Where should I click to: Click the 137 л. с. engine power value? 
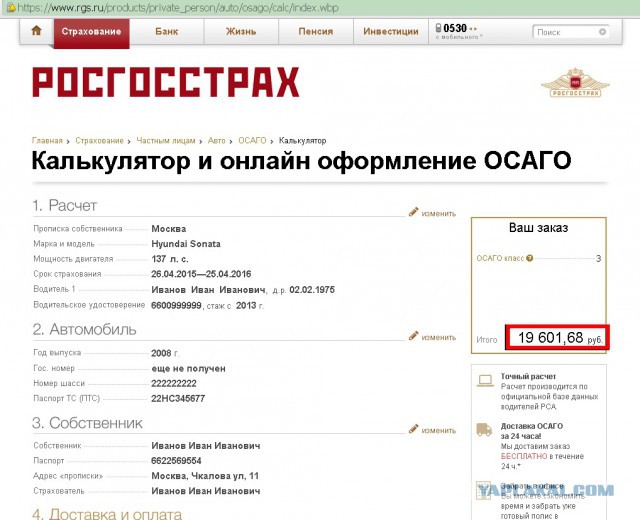click(170, 259)
